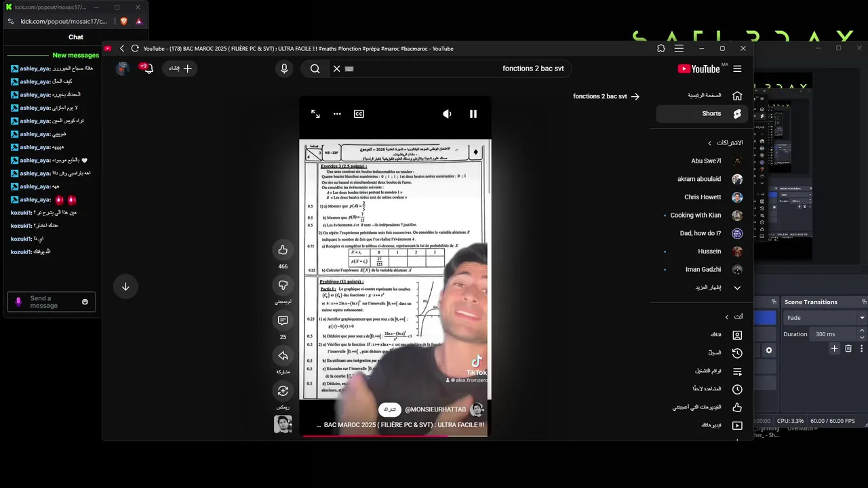Image resolution: width=868 pixels, height=488 pixels.
Task: Click the Remix icon on the Short
Action: 283,391
